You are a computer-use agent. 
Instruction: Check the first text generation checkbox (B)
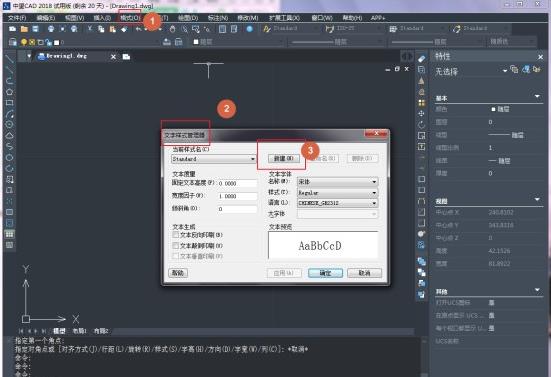coord(176,235)
